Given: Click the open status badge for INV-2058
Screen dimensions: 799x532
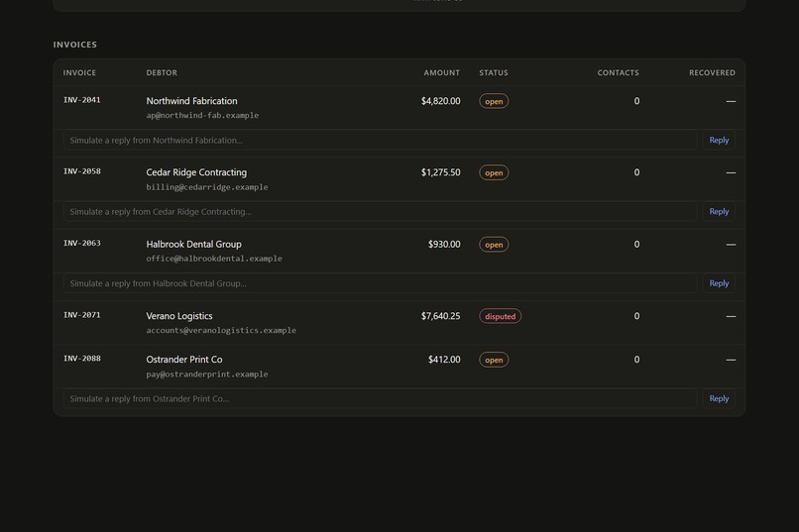Looking at the screenshot, I should point(494,172).
